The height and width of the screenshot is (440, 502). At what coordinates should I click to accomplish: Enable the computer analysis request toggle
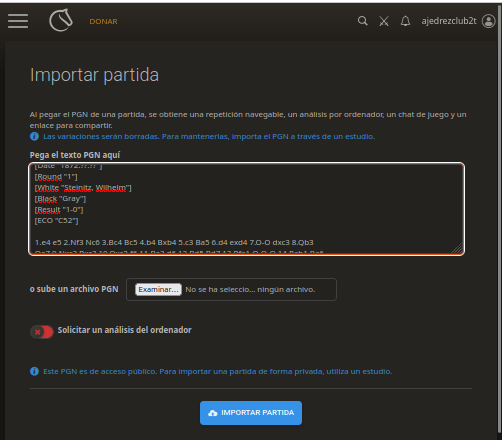point(42,332)
